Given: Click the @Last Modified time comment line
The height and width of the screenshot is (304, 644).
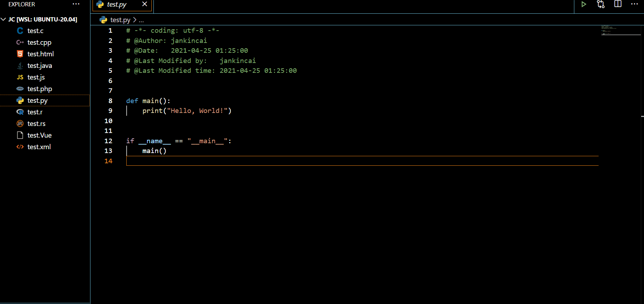Looking at the screenshot, I should click(x=211, y=71).
